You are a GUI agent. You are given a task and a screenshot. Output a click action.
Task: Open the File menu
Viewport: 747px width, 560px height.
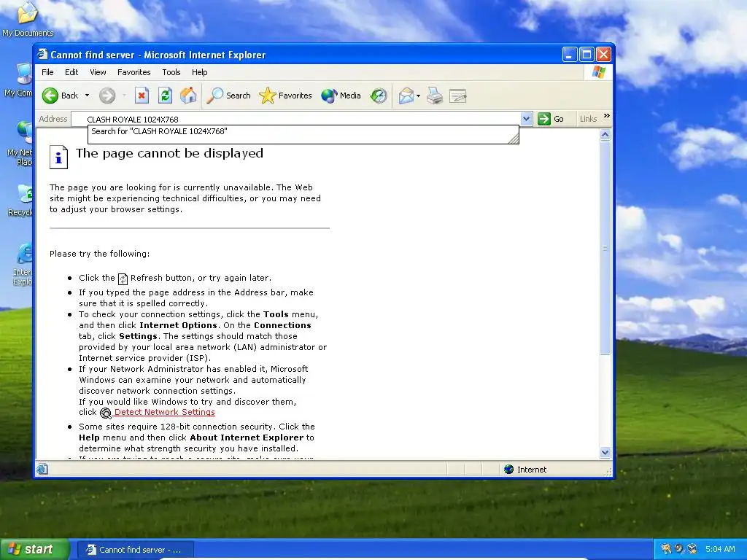coord(47,72)
